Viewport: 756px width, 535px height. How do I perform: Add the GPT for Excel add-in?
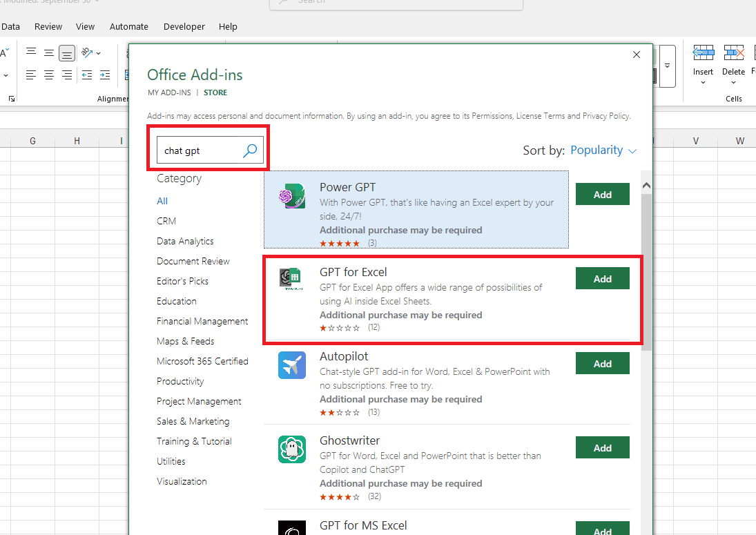pos(602,279)
